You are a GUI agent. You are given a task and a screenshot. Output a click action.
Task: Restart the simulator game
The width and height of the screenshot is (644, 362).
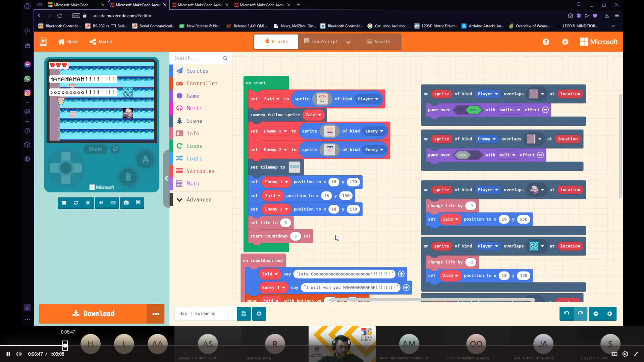click(76, 203)
